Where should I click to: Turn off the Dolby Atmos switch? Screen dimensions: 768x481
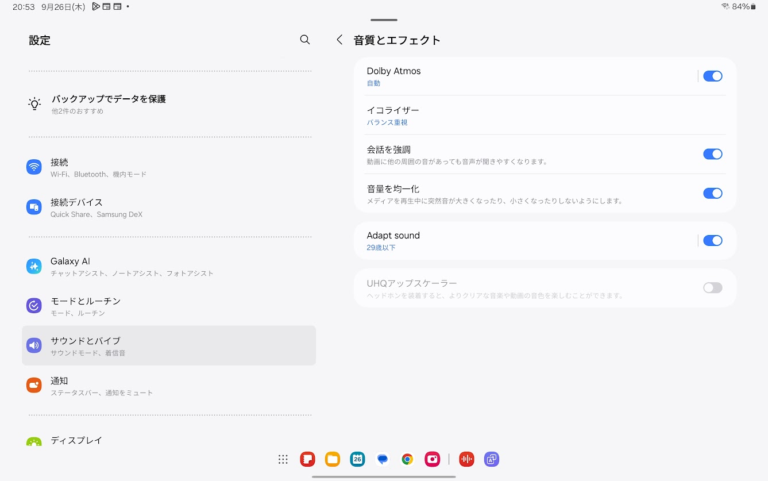[712, 76]
